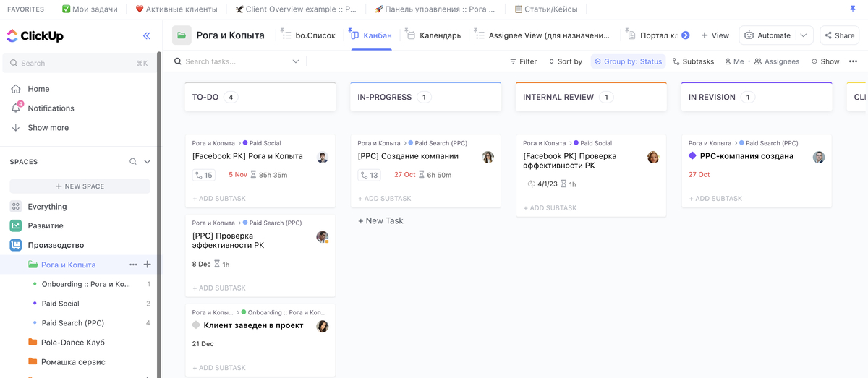
Task: Collapse the sidebar with double-chevron icon
Action: (147, 35)
